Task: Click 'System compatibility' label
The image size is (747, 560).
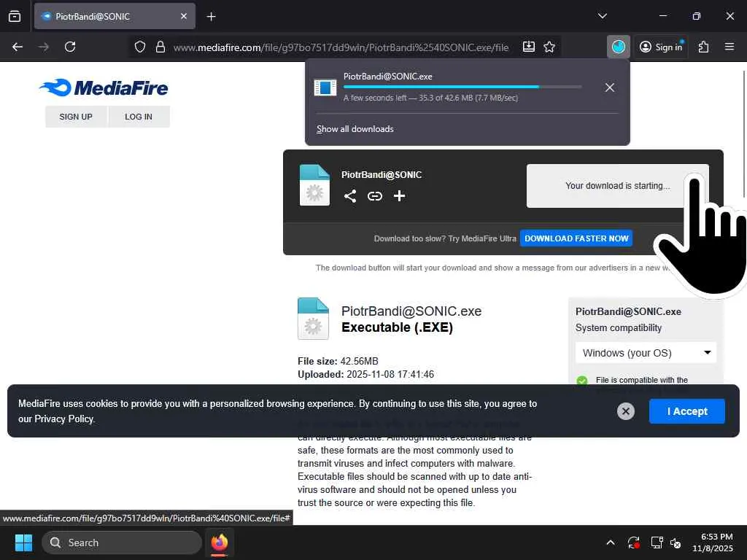Action: (619, 327)
